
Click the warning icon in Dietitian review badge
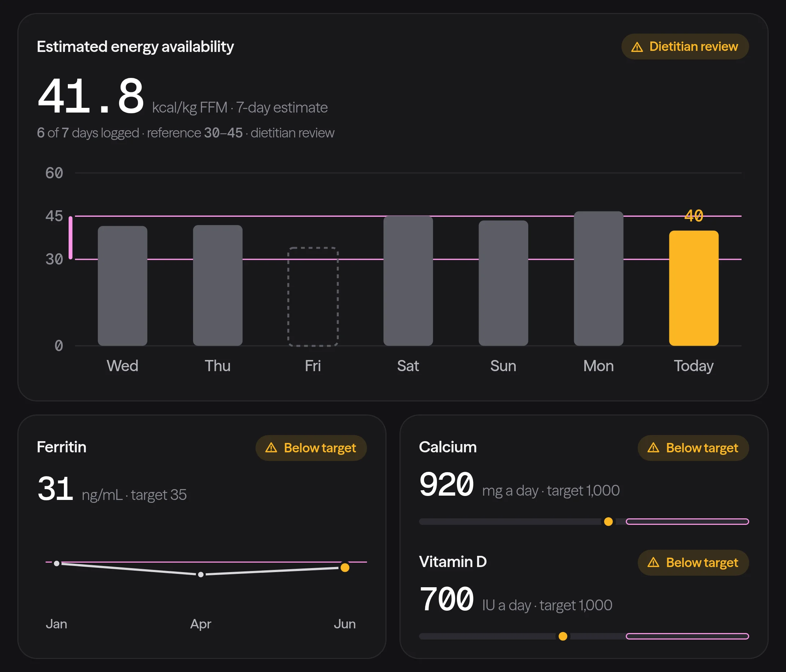coord(637,47)
